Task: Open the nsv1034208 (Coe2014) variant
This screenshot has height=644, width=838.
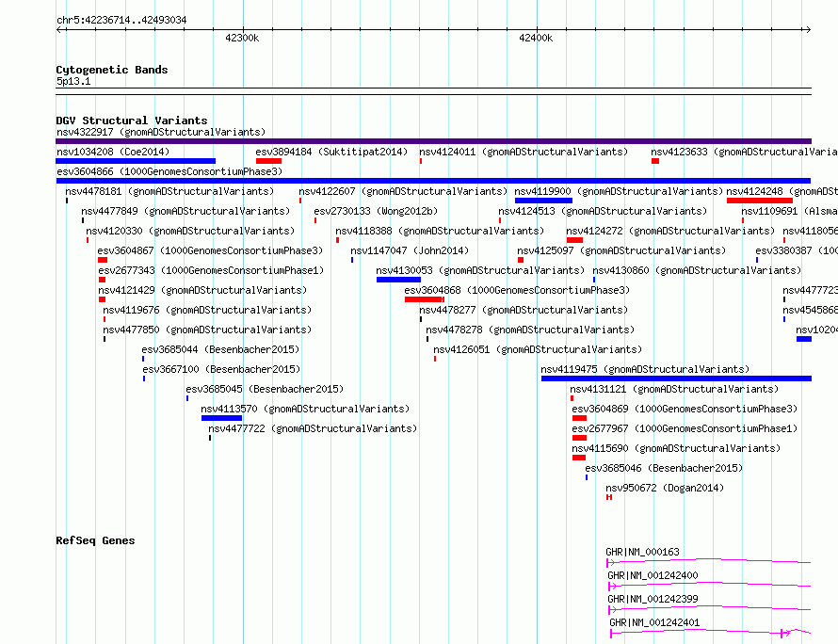Action: pos(113,152)
